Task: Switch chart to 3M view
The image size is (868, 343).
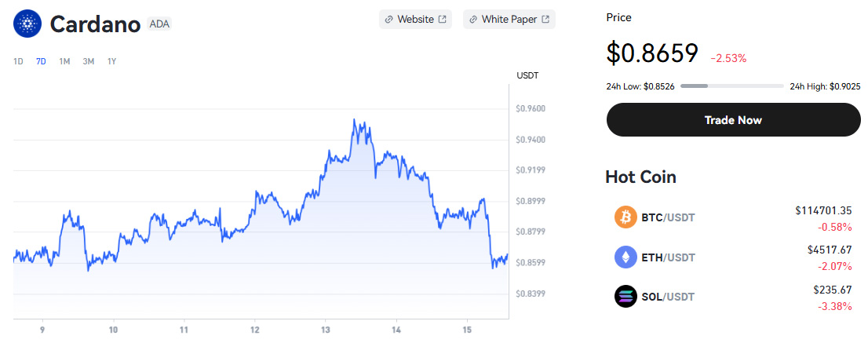Action: click(x=88, y=61)
